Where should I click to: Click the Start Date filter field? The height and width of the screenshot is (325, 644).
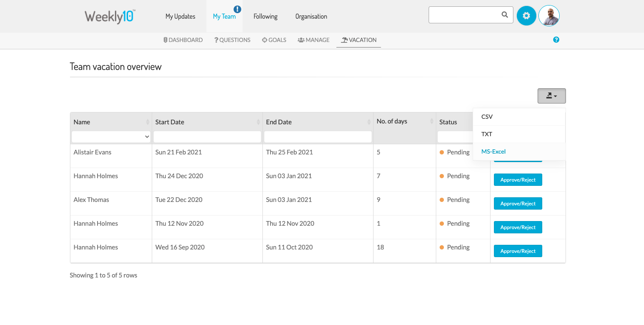pyautogui.click(x=207, y=137)
